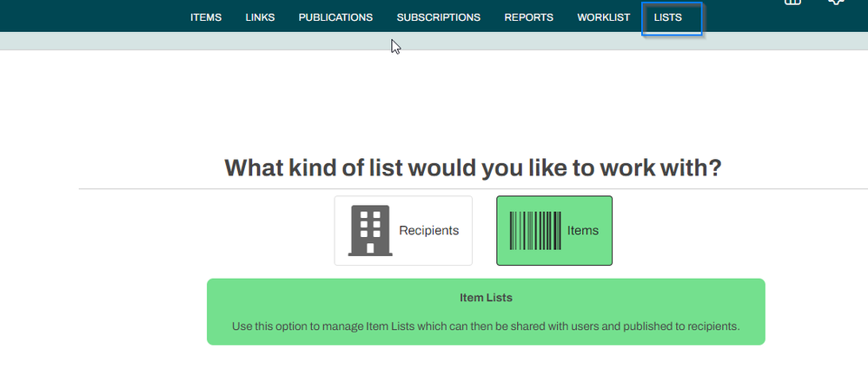The width and height of the screenshot is (868, 389).
Task: Click the building icon for Recipients
Action: pos(369,230)
